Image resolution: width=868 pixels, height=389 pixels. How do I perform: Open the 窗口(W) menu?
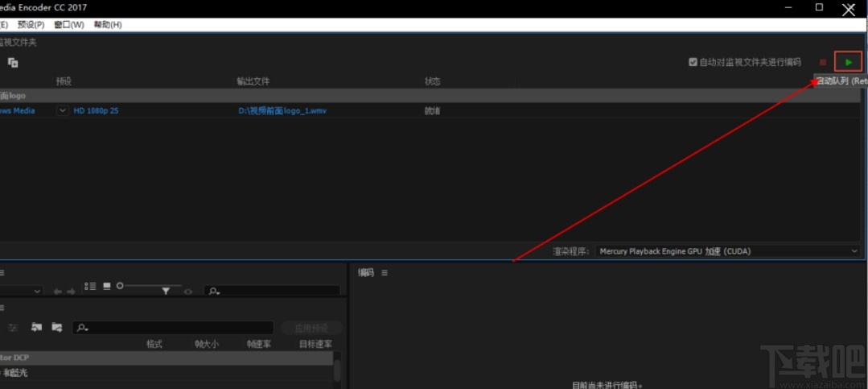69,25
